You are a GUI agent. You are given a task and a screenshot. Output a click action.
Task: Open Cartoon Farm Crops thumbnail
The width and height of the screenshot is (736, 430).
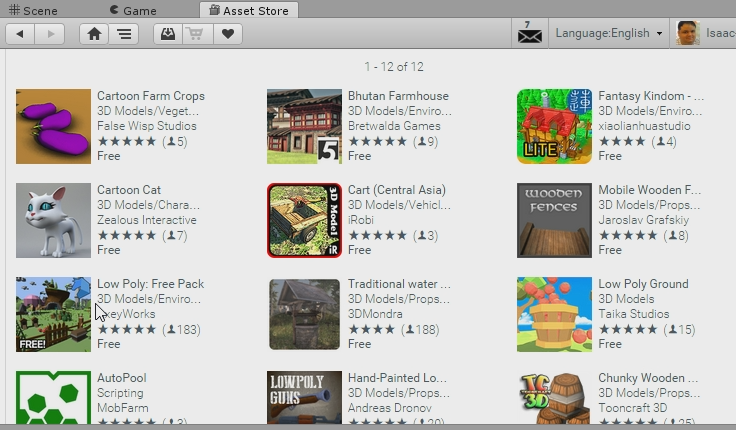(x=53, y=126)
